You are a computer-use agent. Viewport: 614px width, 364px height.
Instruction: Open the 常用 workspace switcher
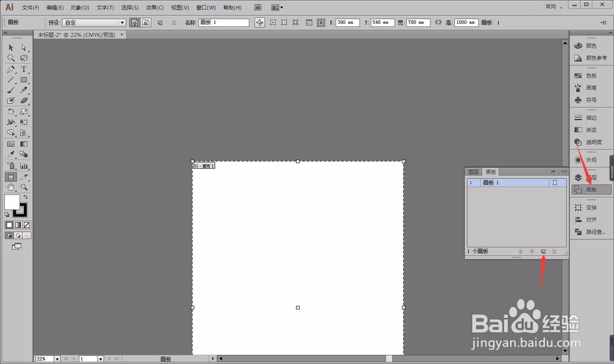553,7
